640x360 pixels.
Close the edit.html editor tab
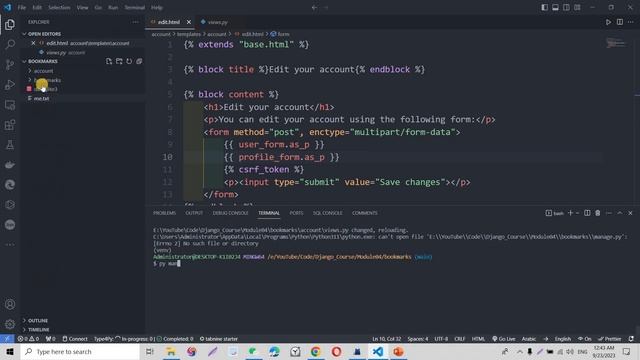click(189, 22)
